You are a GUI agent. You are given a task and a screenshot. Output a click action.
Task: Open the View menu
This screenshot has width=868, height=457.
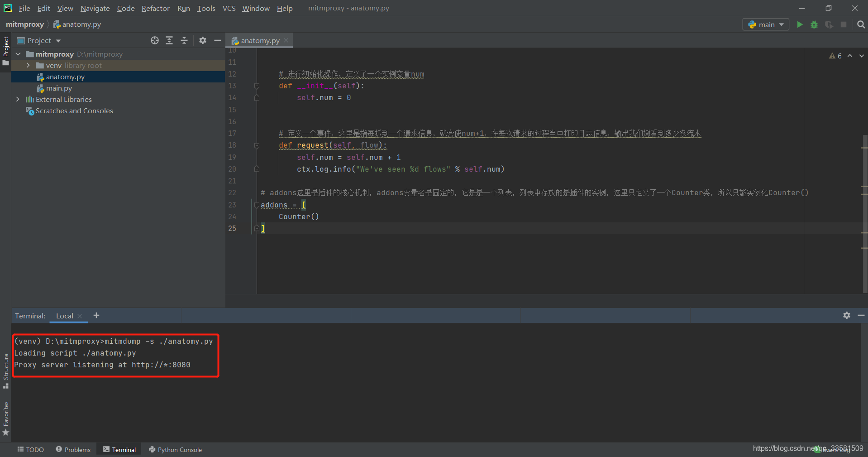[x=65, y=8]
